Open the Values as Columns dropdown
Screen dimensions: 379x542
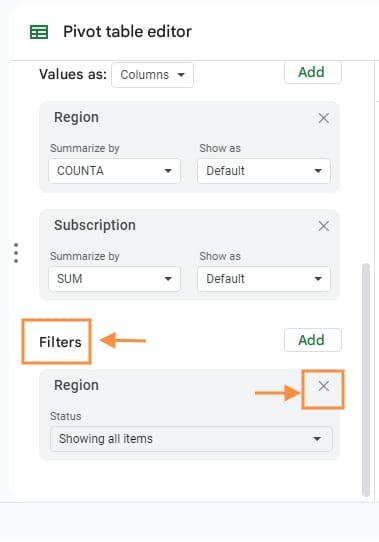(152, 75)
